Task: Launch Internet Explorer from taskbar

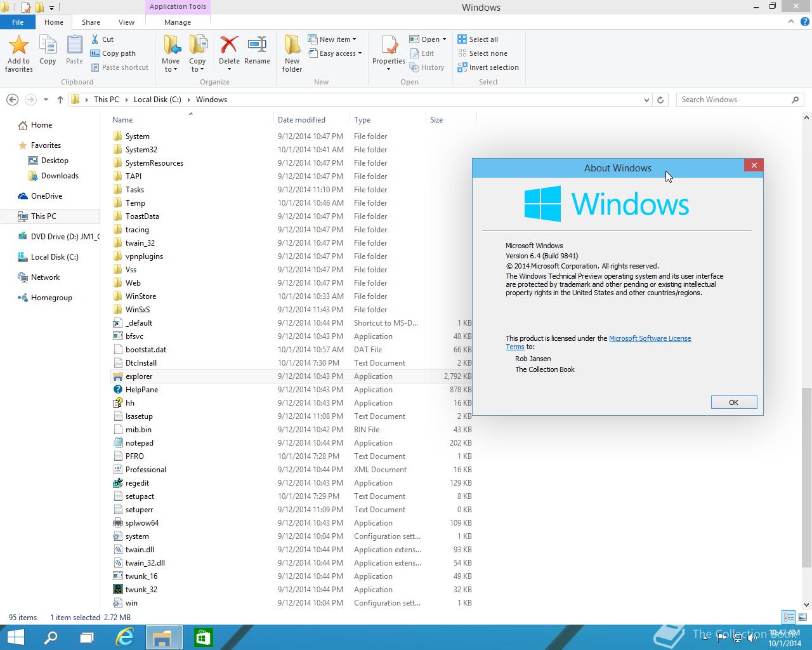Action: click(125, 637)
